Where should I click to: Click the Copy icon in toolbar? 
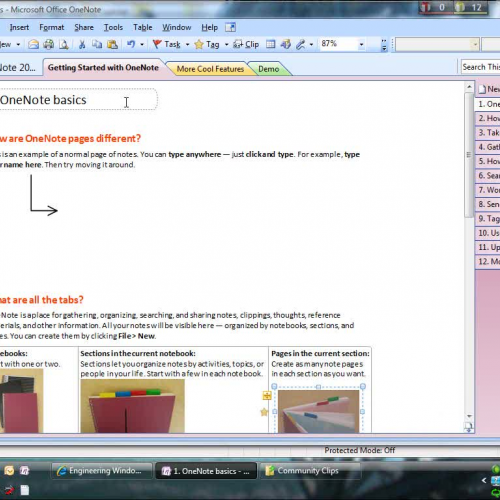tap(97, 44)
